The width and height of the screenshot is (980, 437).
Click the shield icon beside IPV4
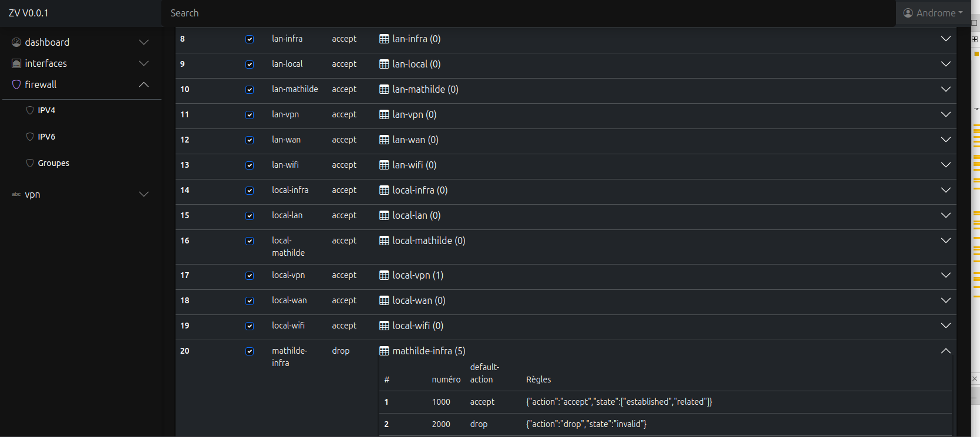30,110
